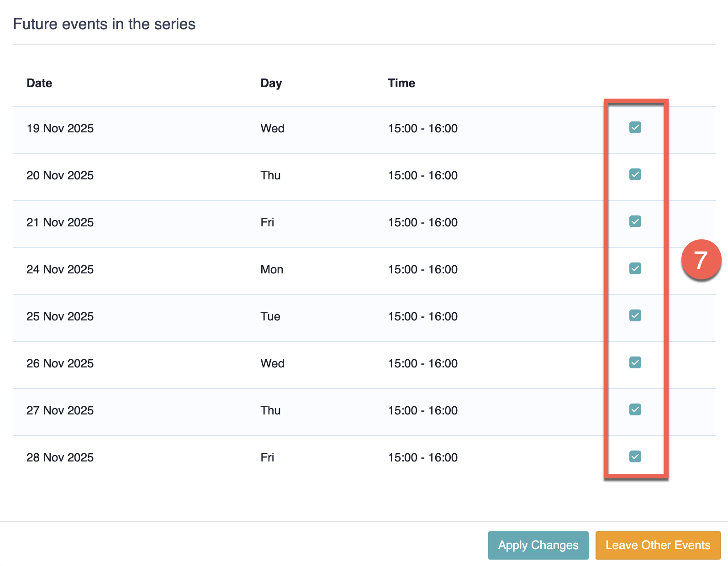Toggle the checkbox for 28 Nov 2025
This screenshot has height=566, width=728.
[x=635, y=457]
